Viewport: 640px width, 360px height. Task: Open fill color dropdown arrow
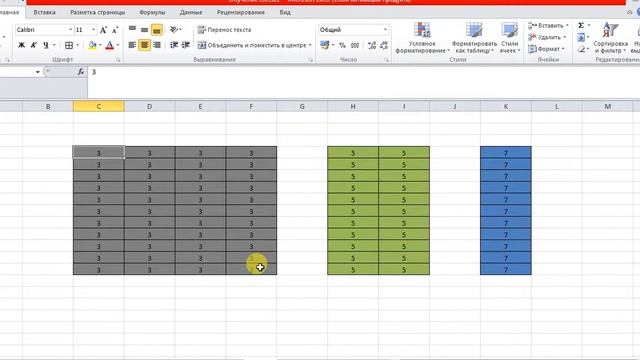100,45
